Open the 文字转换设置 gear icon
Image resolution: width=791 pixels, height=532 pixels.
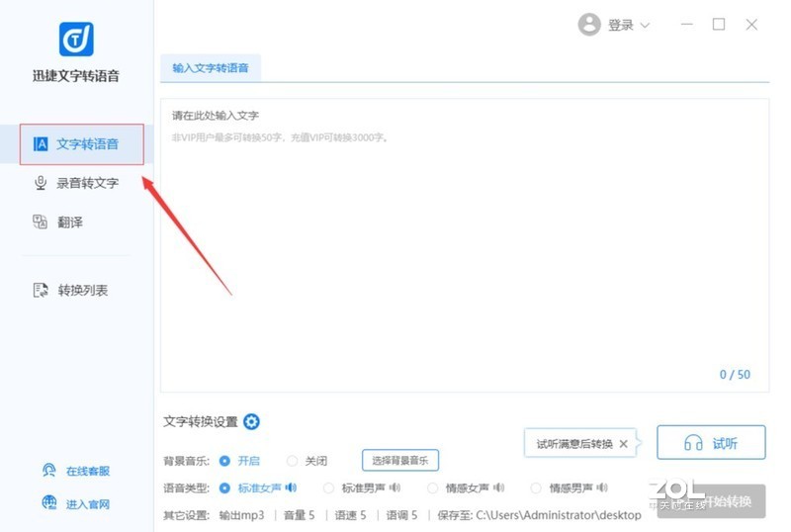[251, 421]
